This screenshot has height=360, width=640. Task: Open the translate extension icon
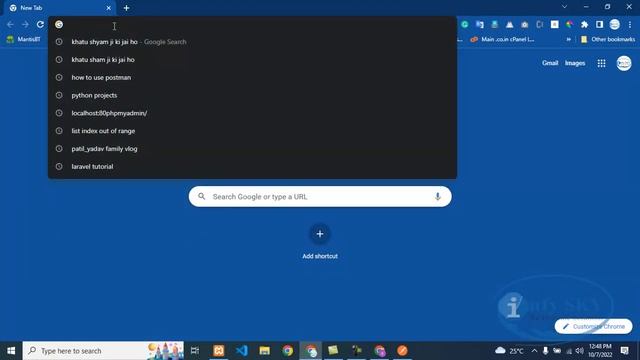tap(480, 24)
